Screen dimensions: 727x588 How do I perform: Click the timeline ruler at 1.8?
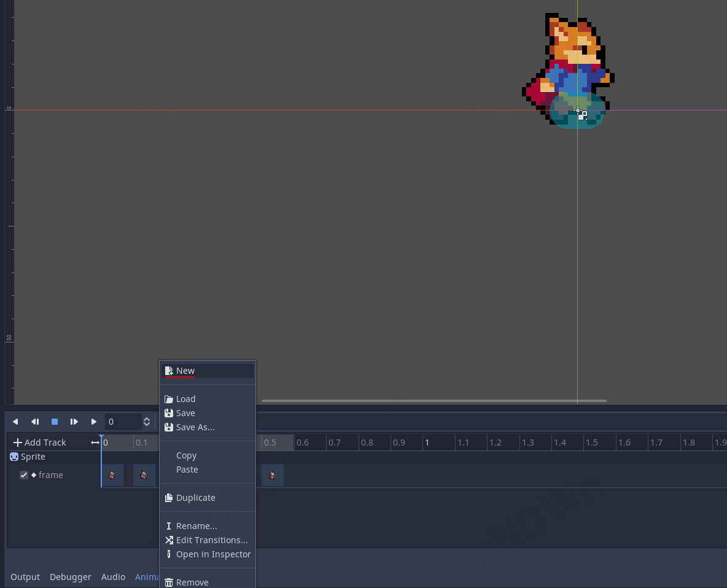[x=688, y=443]
